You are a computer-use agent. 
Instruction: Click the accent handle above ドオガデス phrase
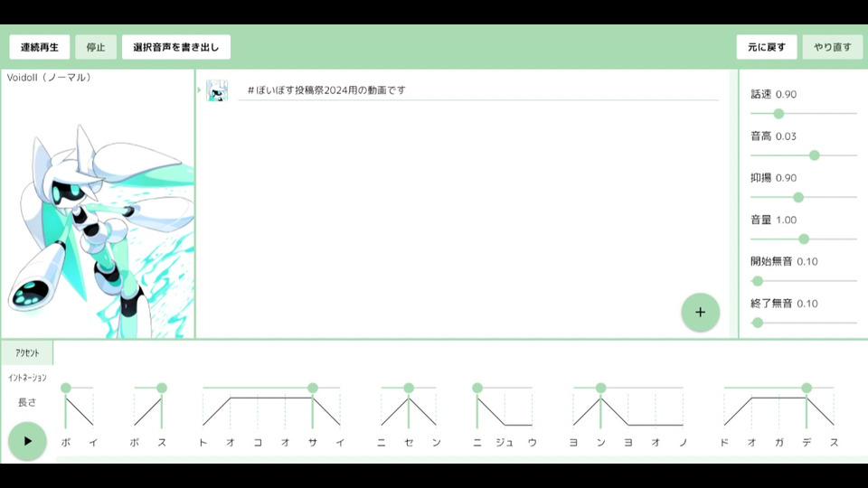(807, 388)
